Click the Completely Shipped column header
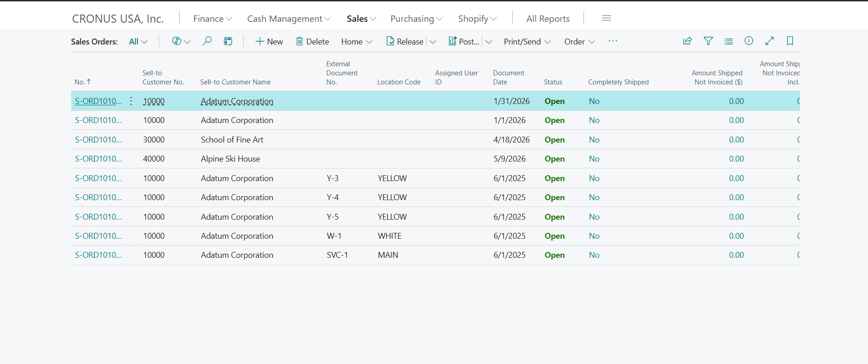Screen dimensions: 868x364 coord(618,82)
